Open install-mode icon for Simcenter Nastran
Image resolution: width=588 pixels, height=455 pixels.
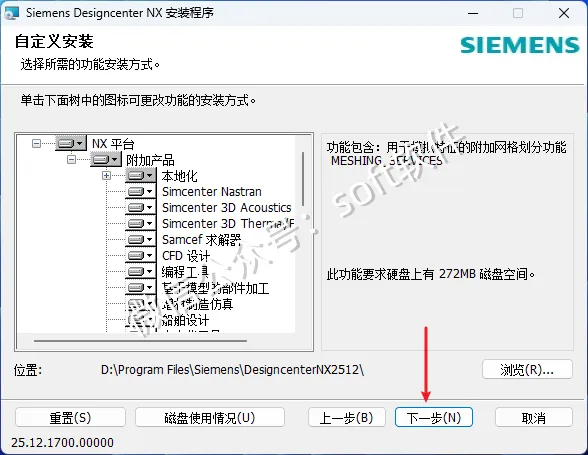pyautogui.click(x=141, y=191)
